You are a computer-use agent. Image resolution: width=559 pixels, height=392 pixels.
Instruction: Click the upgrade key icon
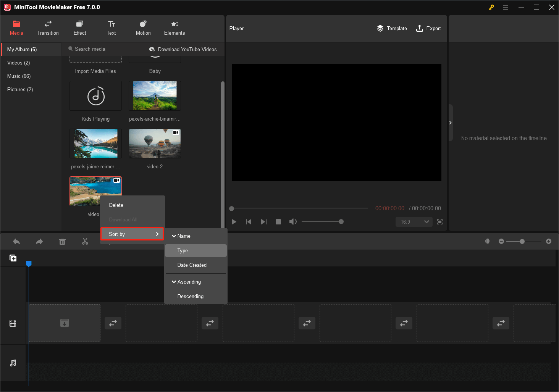[491, 7]
